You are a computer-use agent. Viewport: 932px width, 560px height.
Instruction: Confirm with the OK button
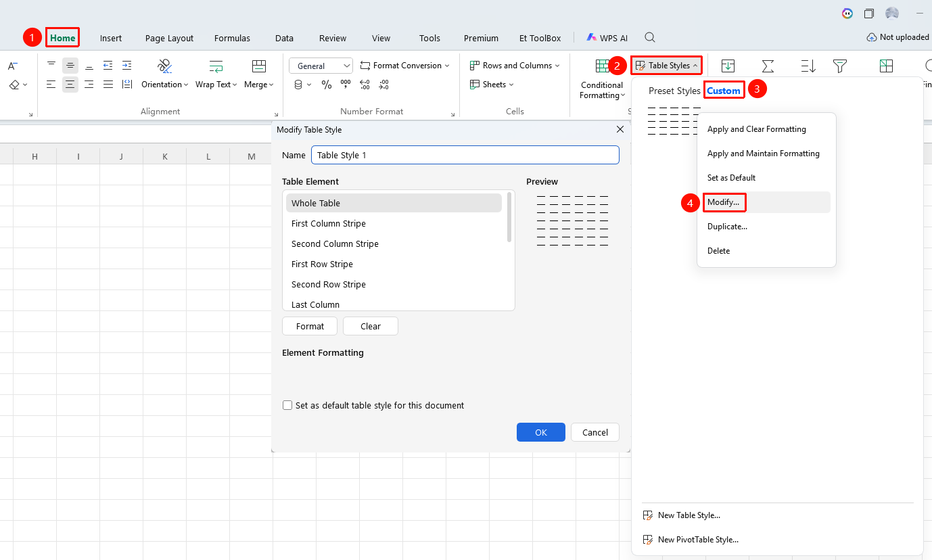541,432
